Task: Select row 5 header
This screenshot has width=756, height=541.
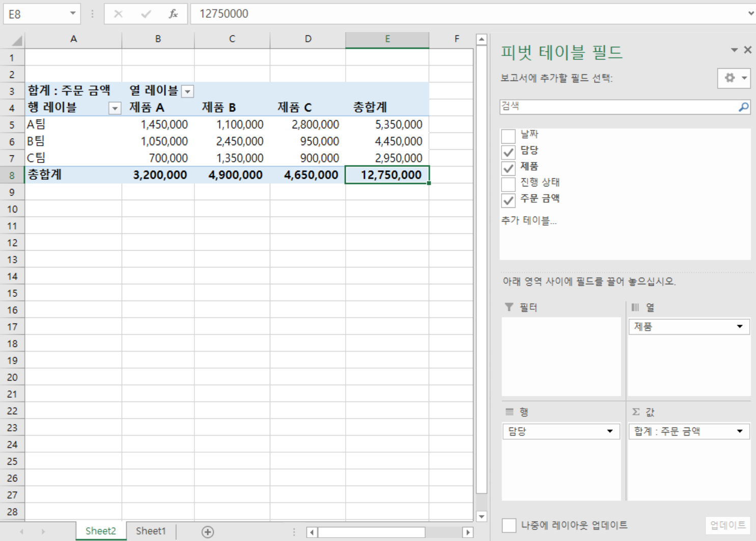Action: 12,125
